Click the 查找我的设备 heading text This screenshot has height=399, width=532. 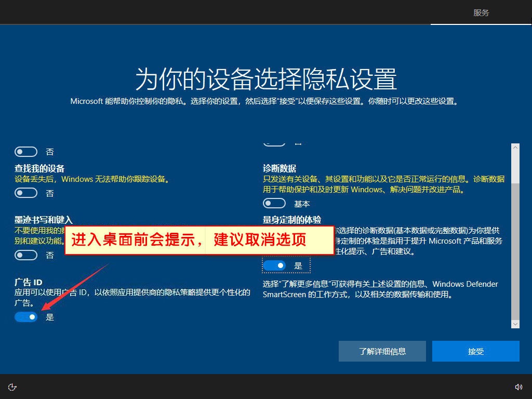(x=39, y=168)
